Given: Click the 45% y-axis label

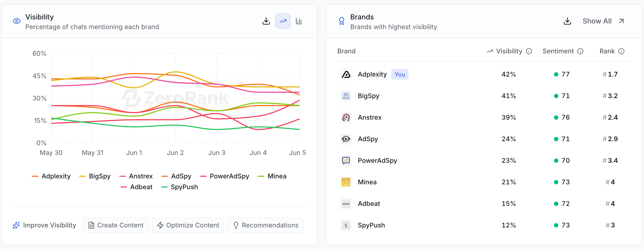Looking at the screenshot, I should click(40, 76).
